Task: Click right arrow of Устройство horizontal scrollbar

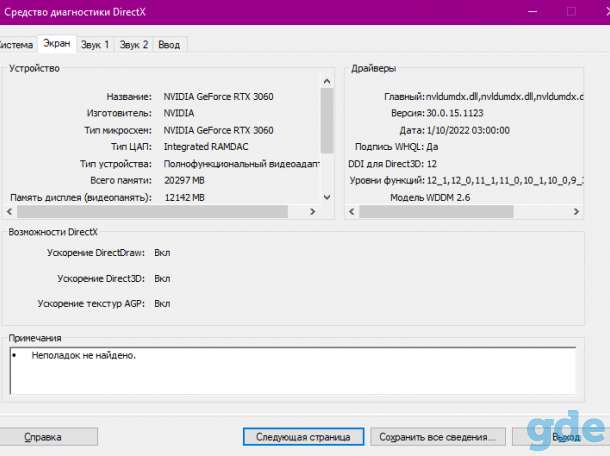Action: pyautogui.click(x=312, y=212)
